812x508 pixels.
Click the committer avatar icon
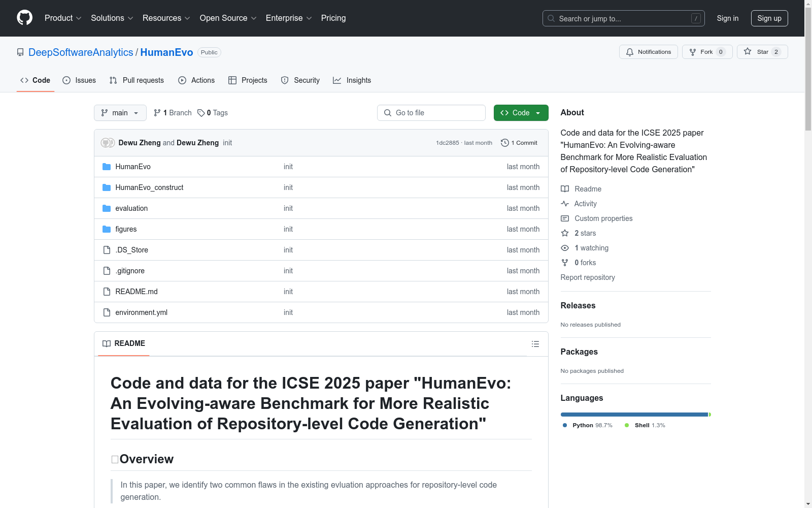tap(108, 143)
